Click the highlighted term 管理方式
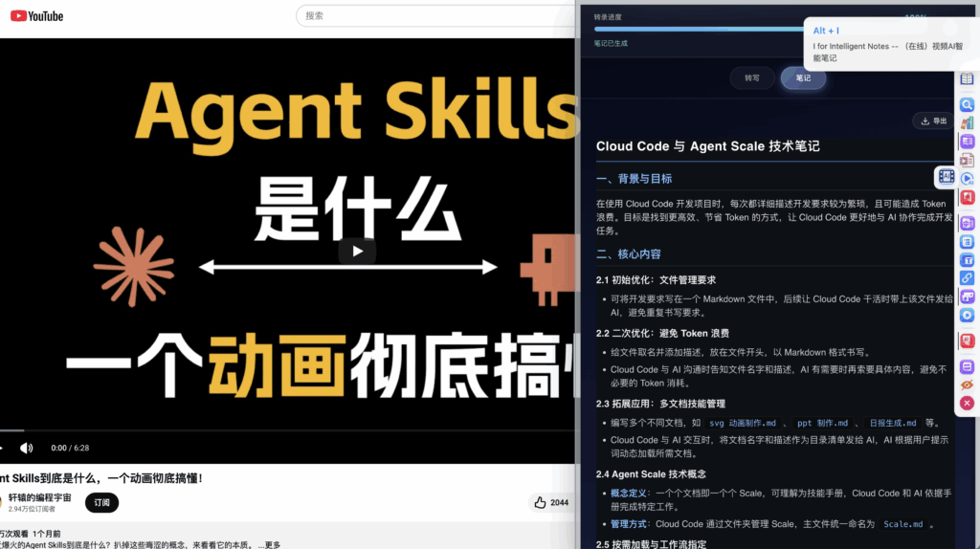 pyautogui.click(x=628, y=524)
